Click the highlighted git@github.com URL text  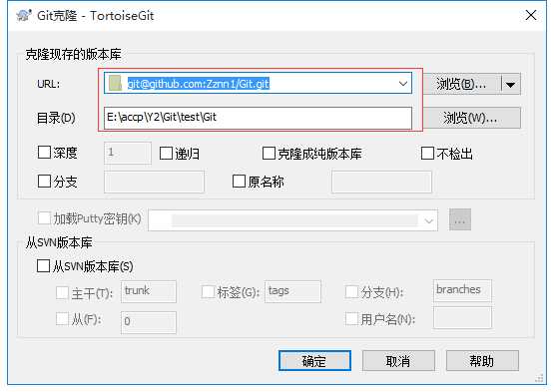click(x=199, y=84)
